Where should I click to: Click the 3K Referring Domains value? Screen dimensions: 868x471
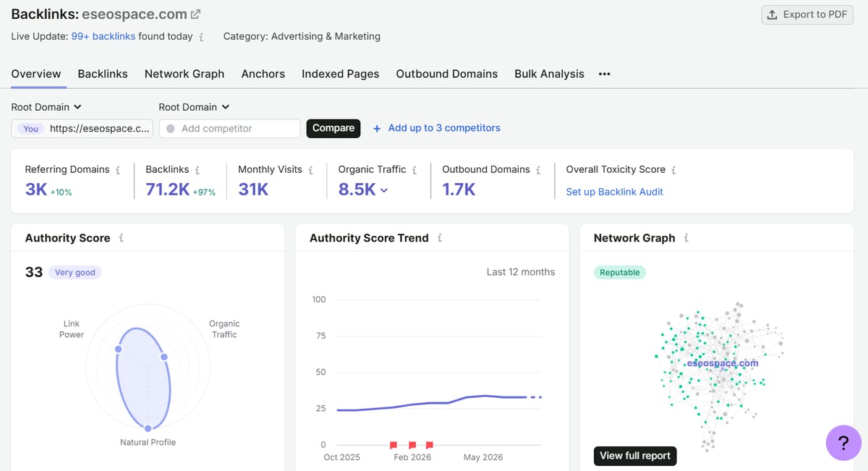[x=36, y=190]
